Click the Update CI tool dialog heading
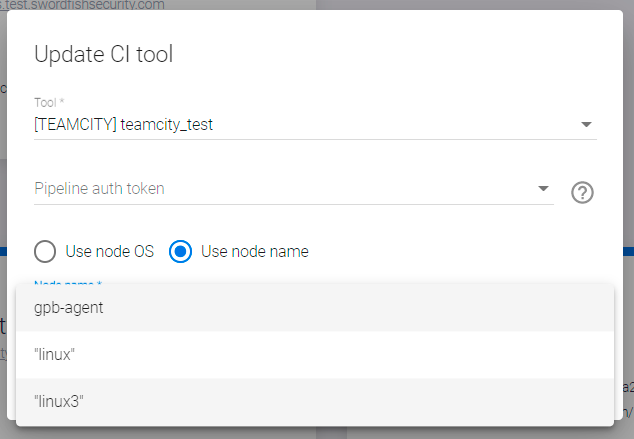The image size is (634, 439). click(x=103, y=54)
